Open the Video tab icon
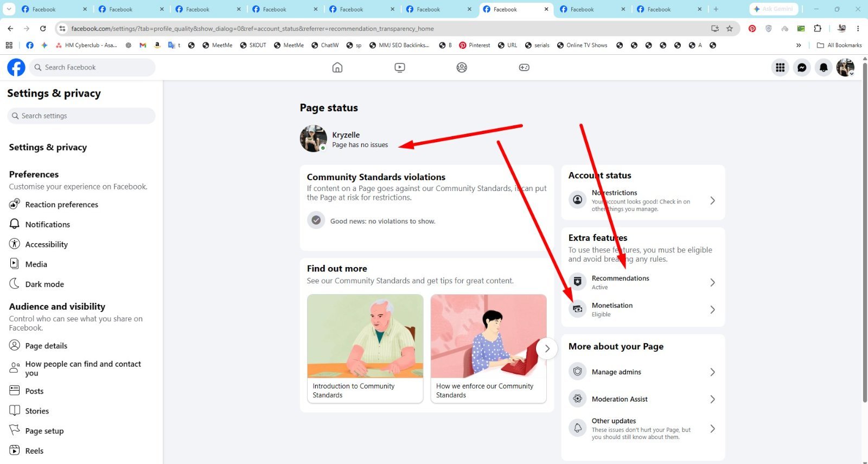The height and width of the screenshot is (464, 868). click(x=400, y=67)
